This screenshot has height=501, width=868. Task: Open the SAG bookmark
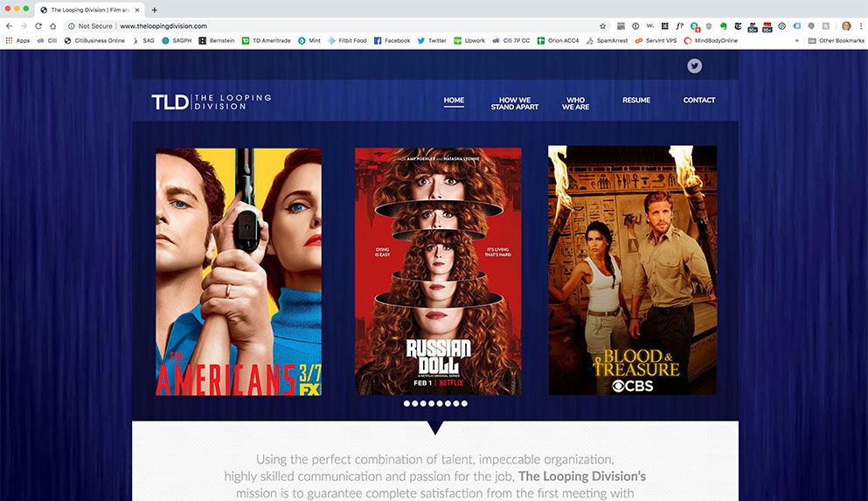[x=143, y=40]
